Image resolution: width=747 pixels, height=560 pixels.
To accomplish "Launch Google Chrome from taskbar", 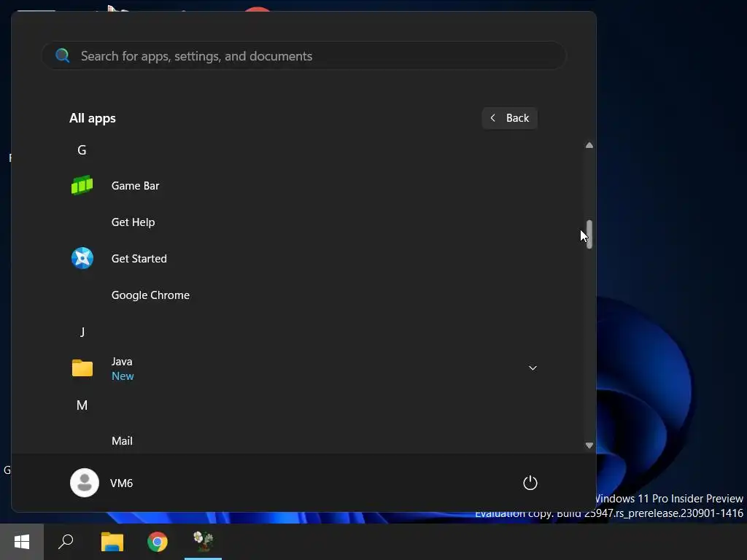I will (158, 542).
